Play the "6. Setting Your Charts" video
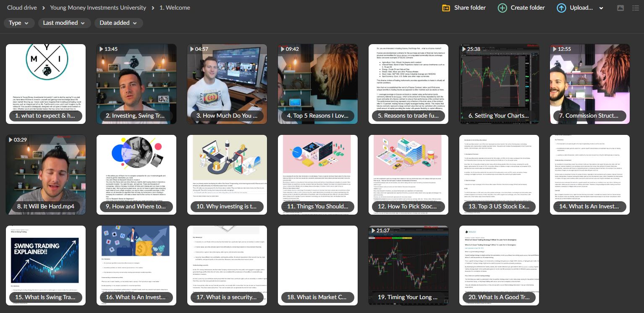Viewport: 644px width, 313px height. pos(499,84)
